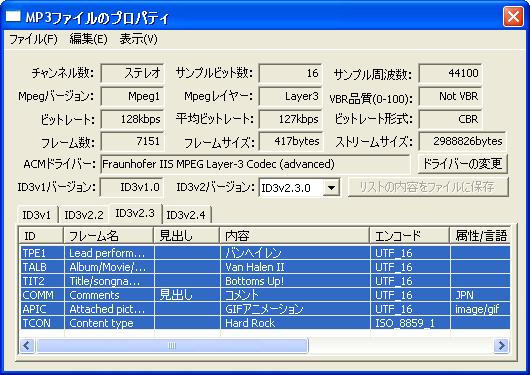Select the TALB row

[265, 267]
